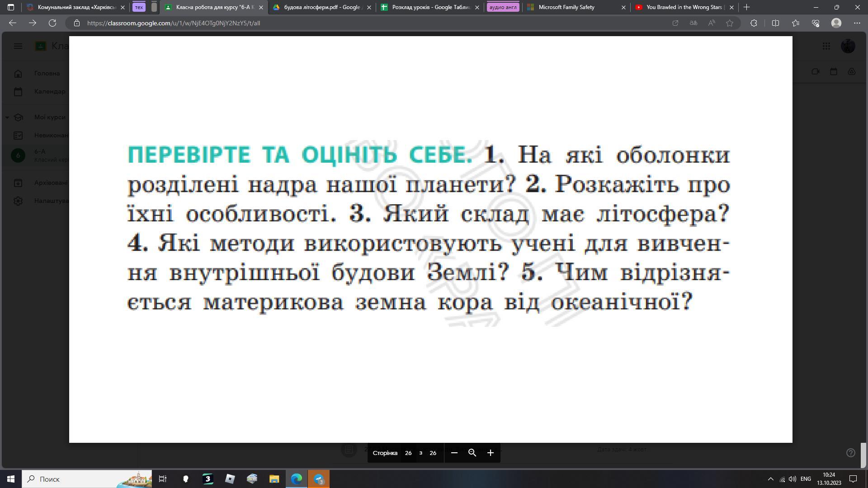Screen dimensions: 868x488
Task: Click the magnifier zoom reset icon
Action: pos(472,453)
